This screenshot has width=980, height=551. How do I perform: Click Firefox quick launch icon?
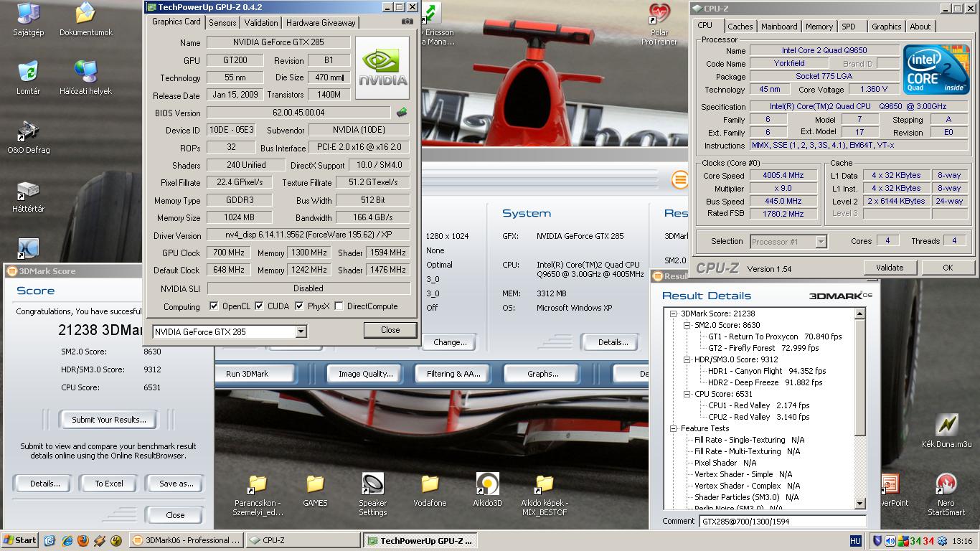coord(83,540)
